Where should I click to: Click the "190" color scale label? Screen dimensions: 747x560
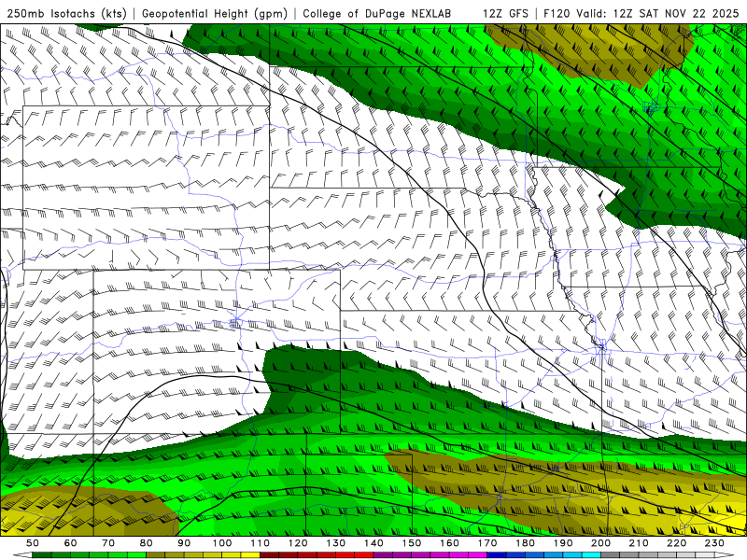563,543
